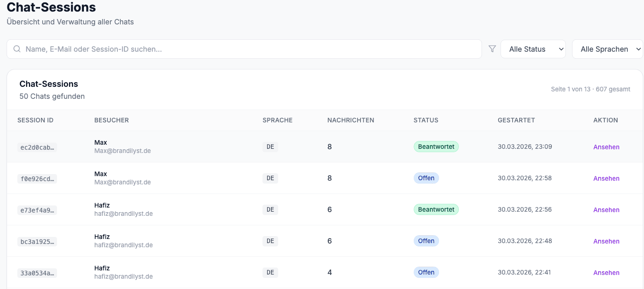Sort by the GESTARTET column header
Viewport: 644px width, 289px height.
[x=516, y=120]
